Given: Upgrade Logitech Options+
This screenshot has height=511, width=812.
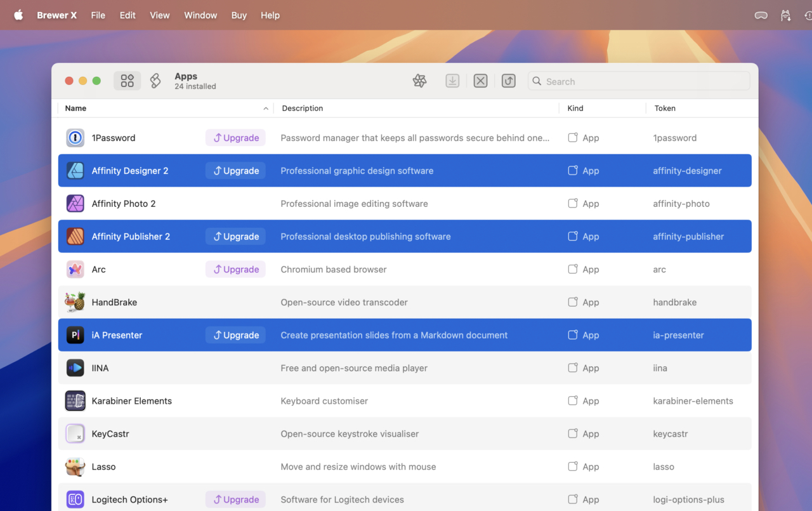Looking at the screenshot, I should [x=235, y=500].
